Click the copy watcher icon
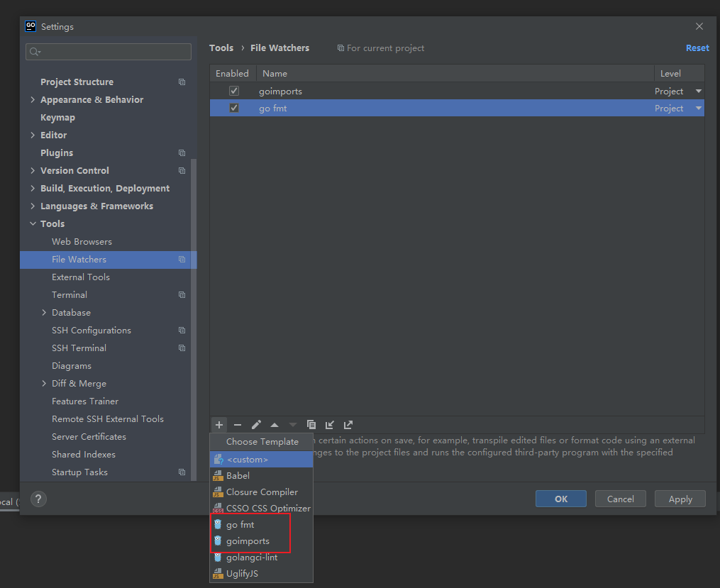Viewport: 720px width, 588px height. coord(311,425)
